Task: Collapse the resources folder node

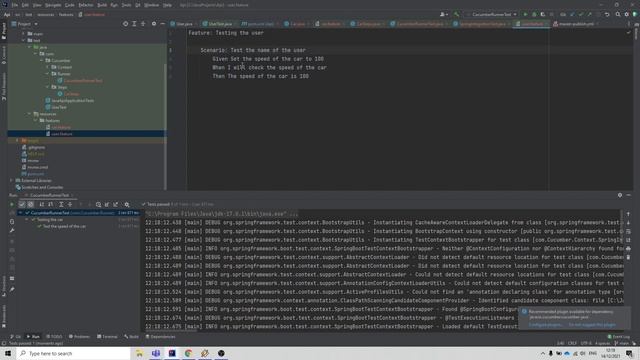Action: [29, 114]
